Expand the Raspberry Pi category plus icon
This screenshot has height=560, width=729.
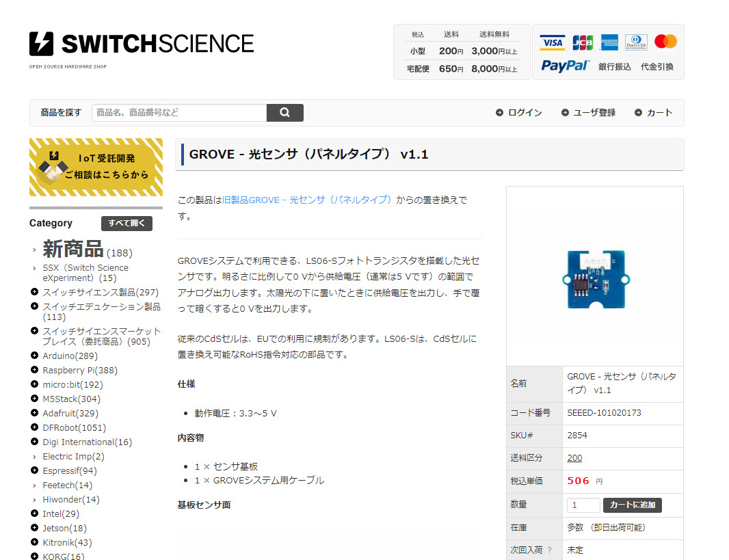[x=34, y=370]
